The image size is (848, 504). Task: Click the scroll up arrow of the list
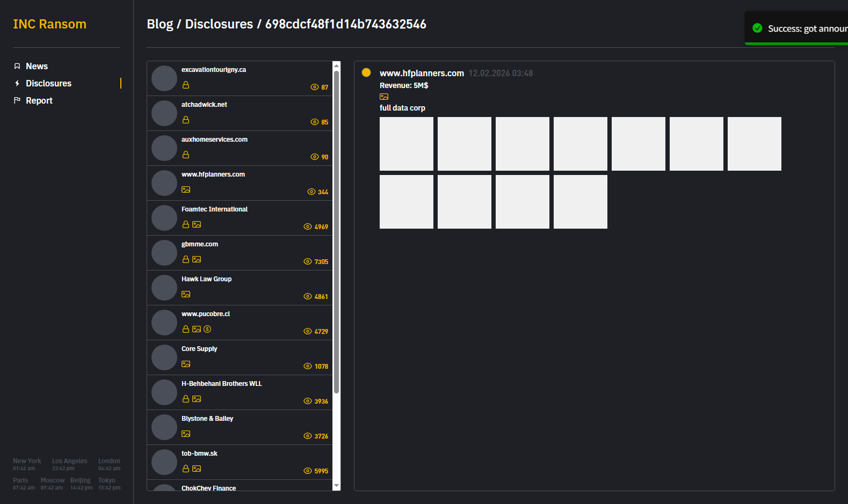[x=337, y=66]
